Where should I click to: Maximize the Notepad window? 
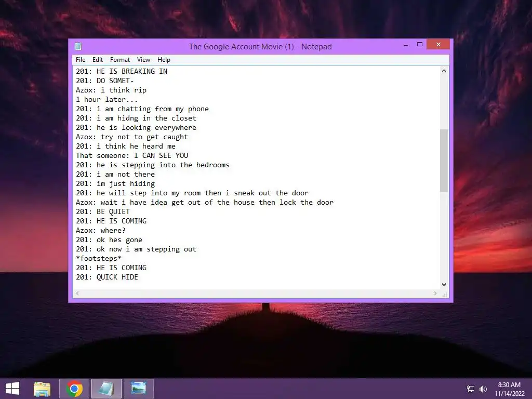420,45
